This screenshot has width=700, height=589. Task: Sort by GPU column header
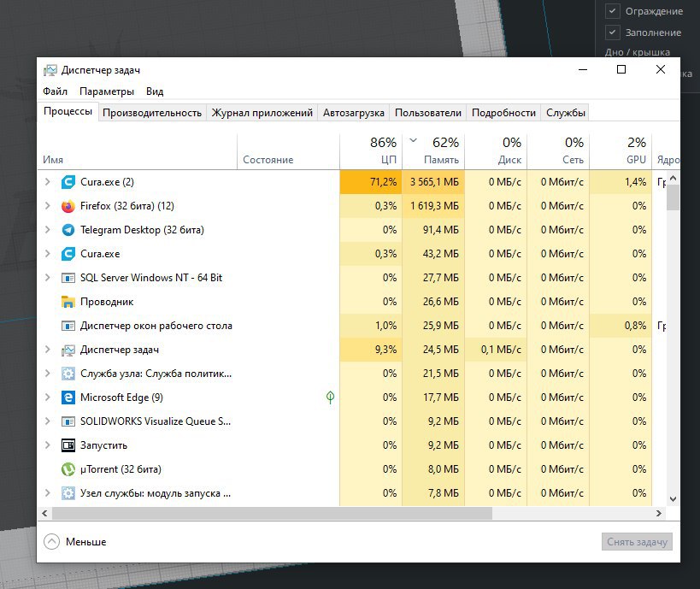pyautogui.click(x=621, y=151)
